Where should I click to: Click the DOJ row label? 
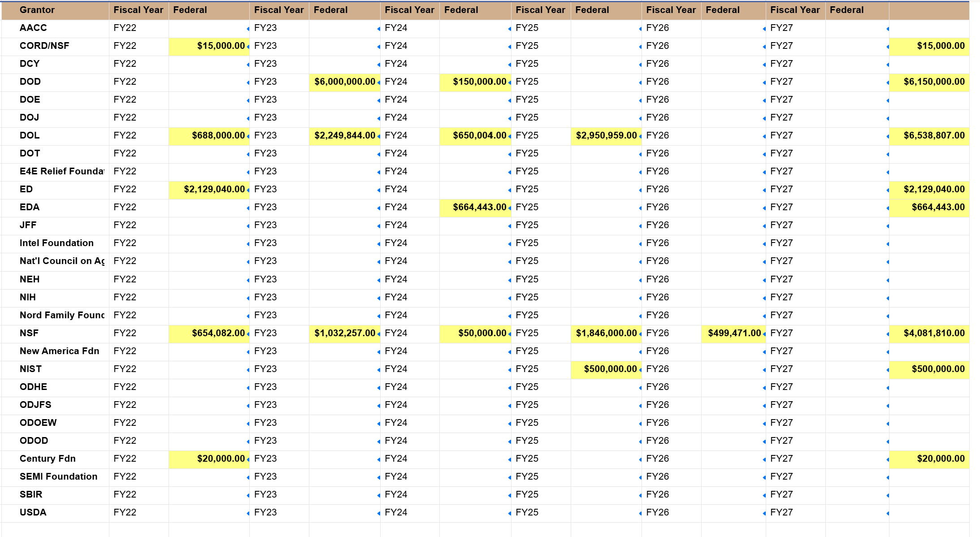click(55, 118)
